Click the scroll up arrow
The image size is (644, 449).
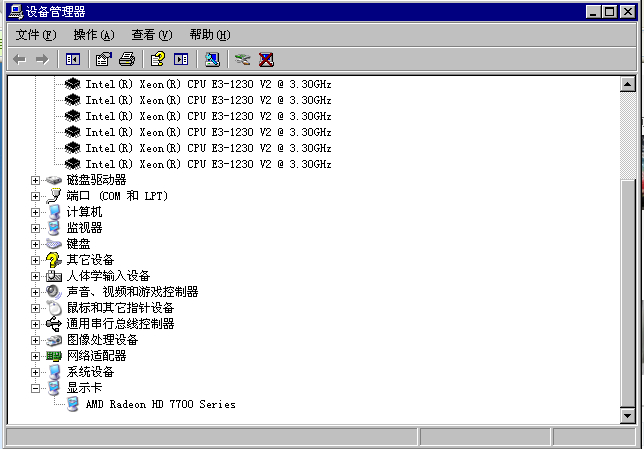coord(628,85)
